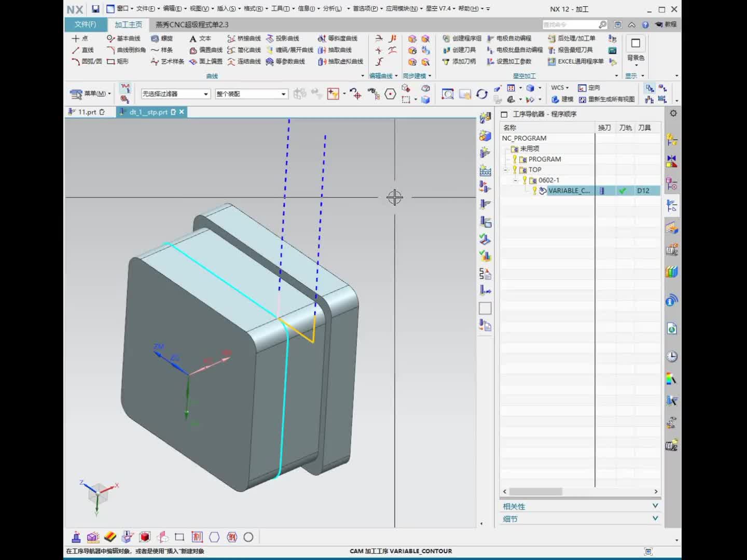Image resolution: width=747 pixels, height=560 pixels.
Task: Close the dt_1_stp.prt document tab
Action: point(182,112)
